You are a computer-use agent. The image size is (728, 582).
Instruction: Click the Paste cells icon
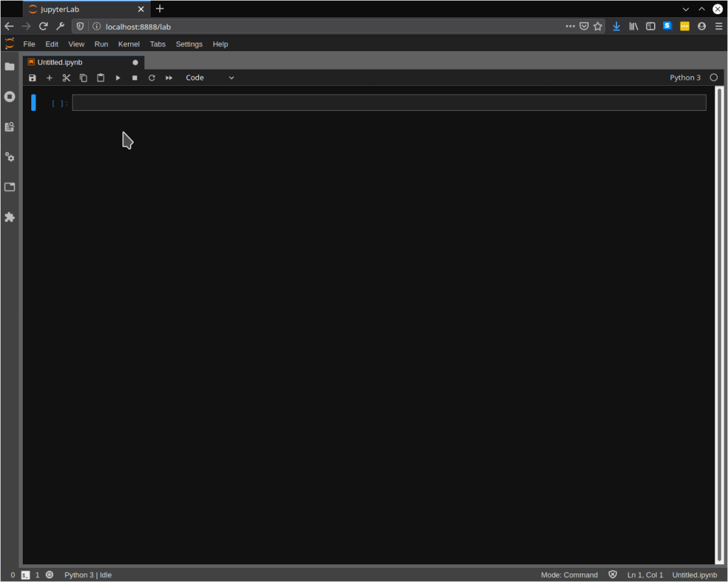[100, 78]
